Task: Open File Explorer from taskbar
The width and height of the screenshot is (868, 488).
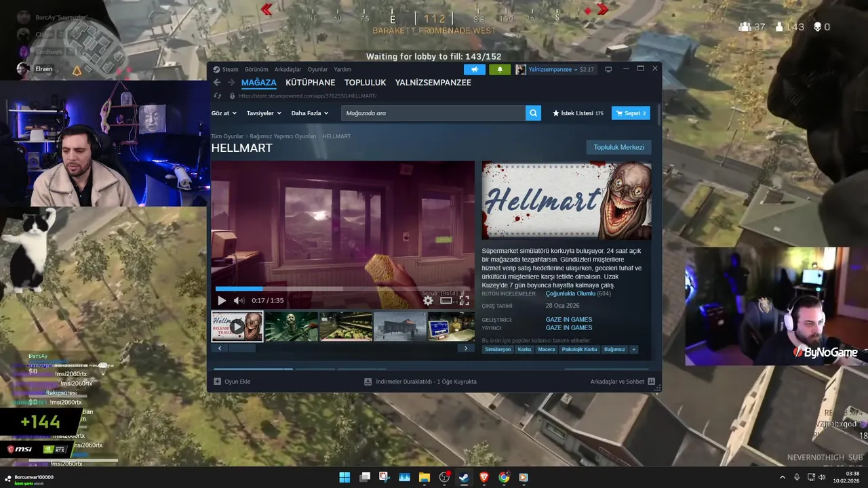Action: (425, 477)
